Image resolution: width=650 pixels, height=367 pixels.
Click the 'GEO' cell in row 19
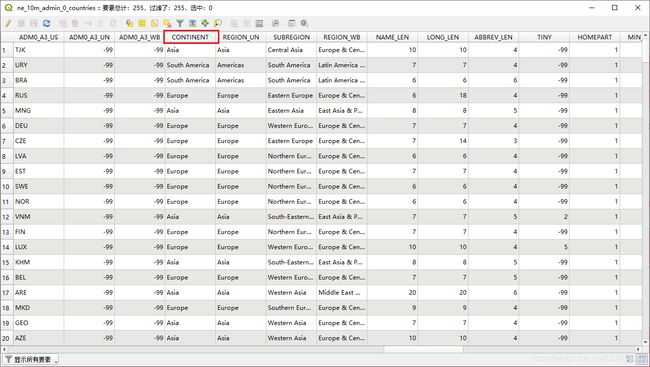(x=39, y=323)
